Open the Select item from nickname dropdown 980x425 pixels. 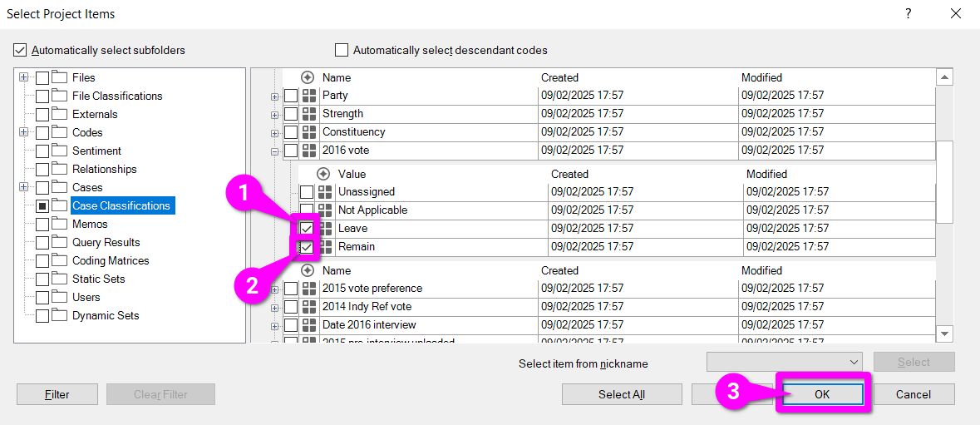click(855, 362)
